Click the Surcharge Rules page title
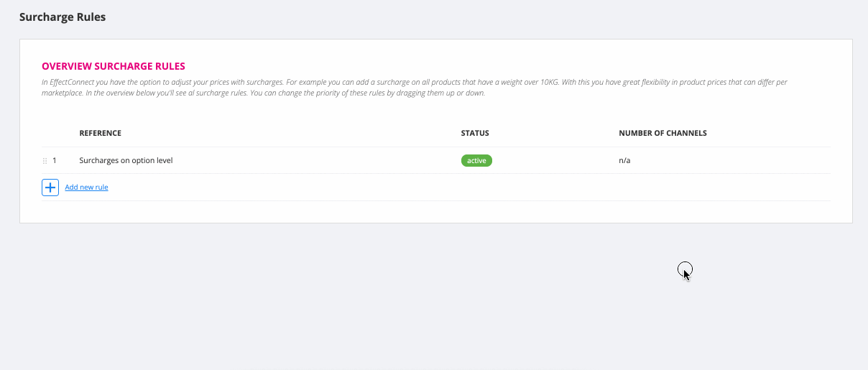The width and height of the screenshot is (868, 370). click(x=63, y=17)
